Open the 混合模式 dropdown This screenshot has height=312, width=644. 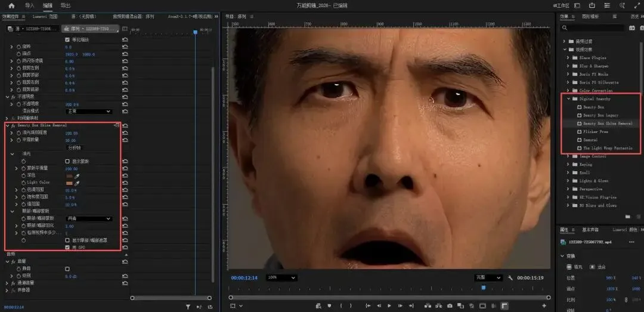pyautogui.click(x=88, y=111)
